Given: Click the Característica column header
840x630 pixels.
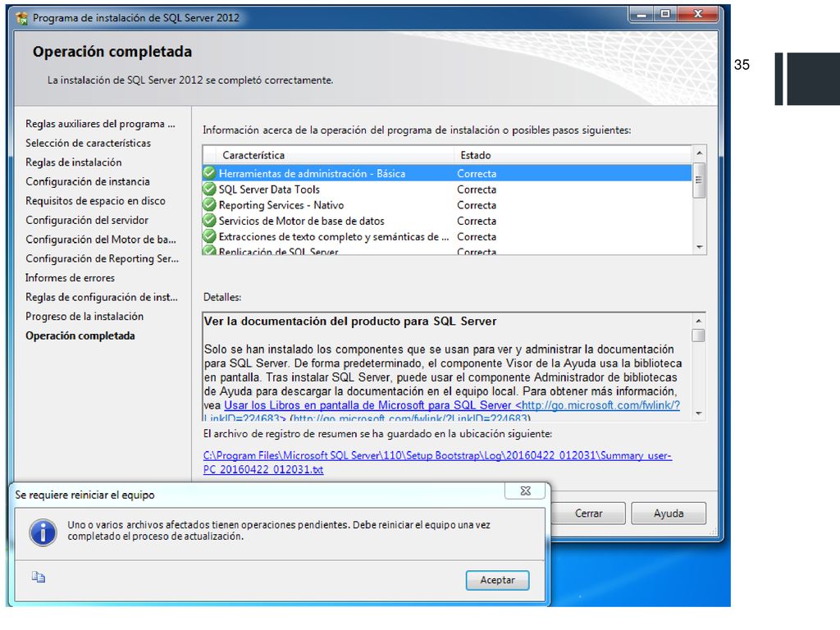Looking at the screenshot, I should 336,155.
